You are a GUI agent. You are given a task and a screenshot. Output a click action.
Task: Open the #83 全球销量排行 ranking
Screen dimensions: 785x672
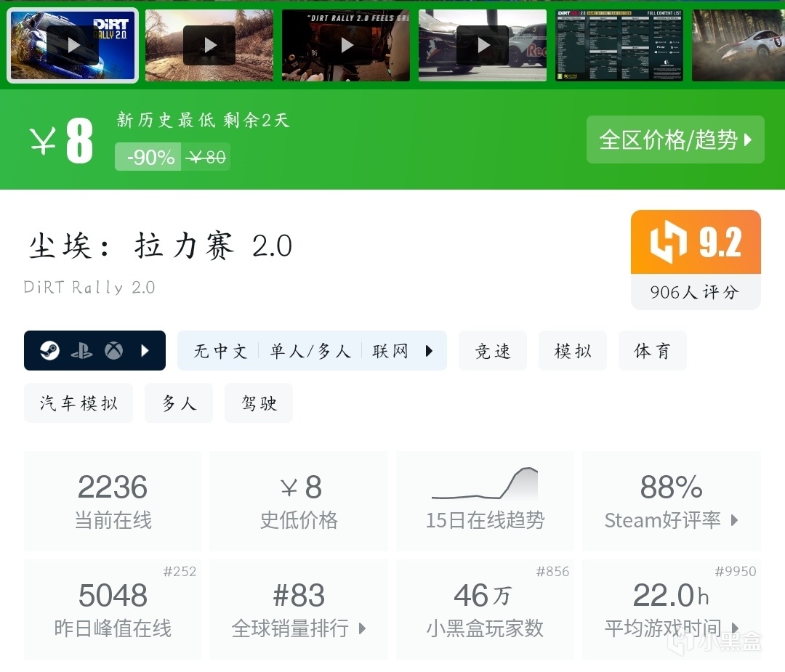click(x=299, y=610)
